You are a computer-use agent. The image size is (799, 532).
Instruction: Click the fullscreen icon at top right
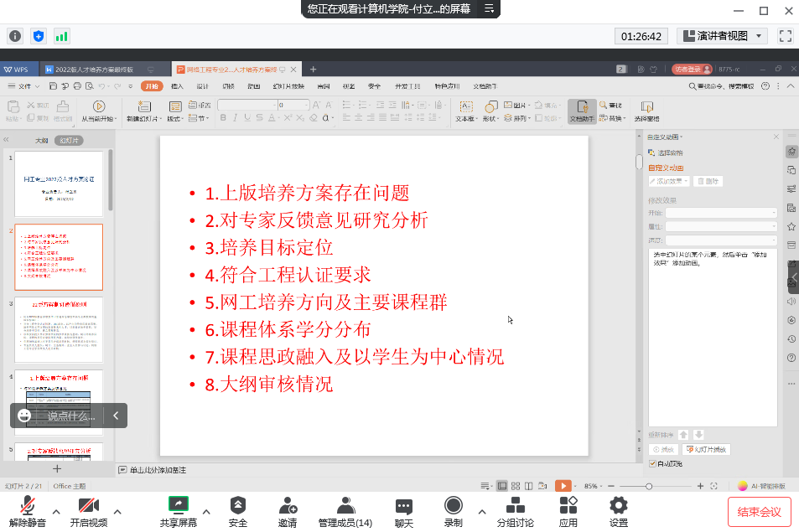(786, 36)
